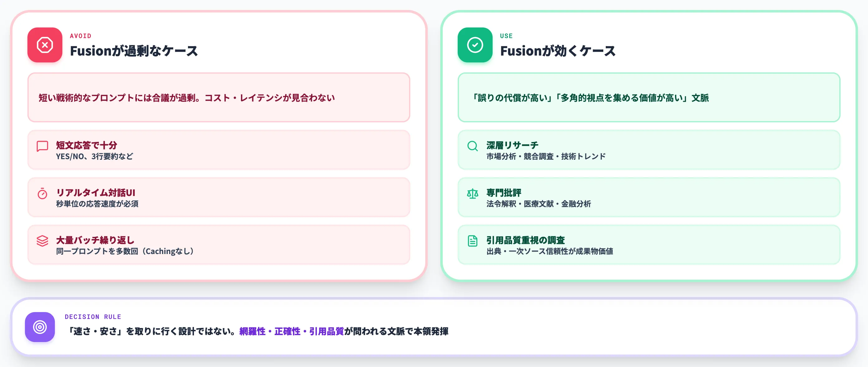Click the purple Decision Rule target icon

[40, 327]
